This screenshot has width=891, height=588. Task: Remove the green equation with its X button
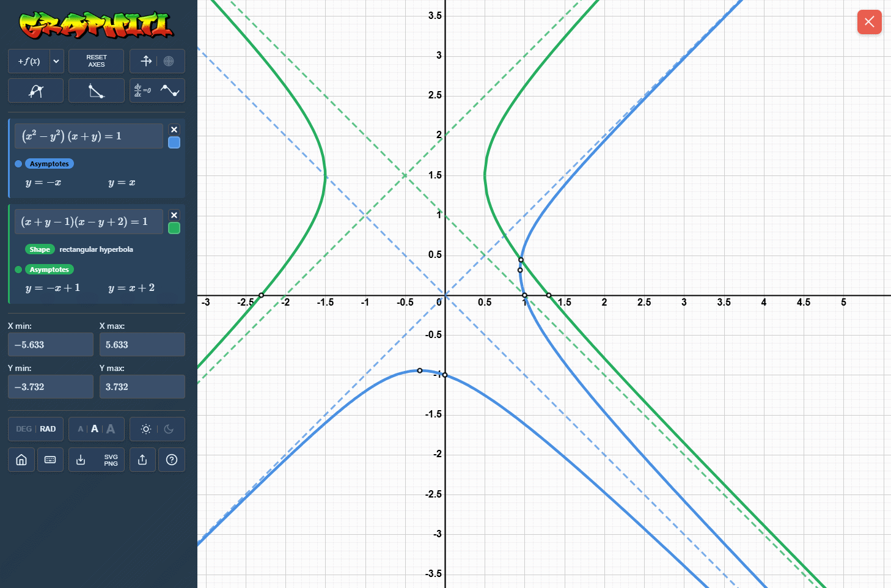click(174, 215)
